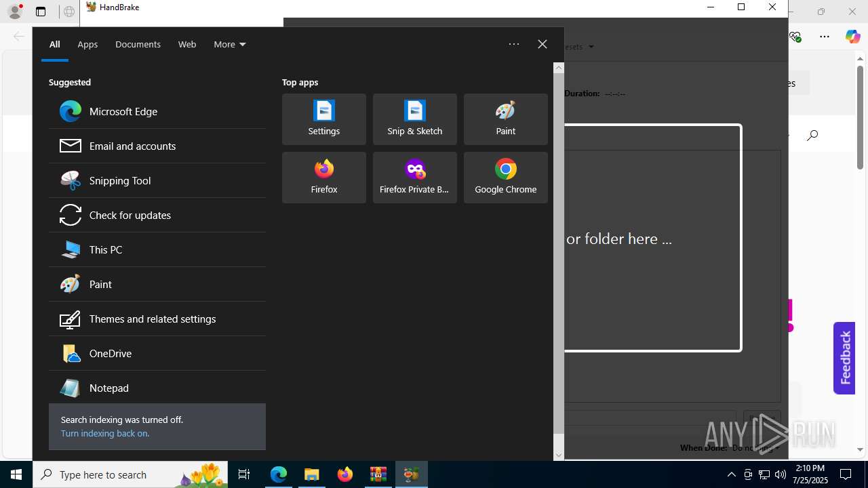Open the Presets dropdown in HandBrake
This screenshot has height=488, width=868.
tap(580, 47)
